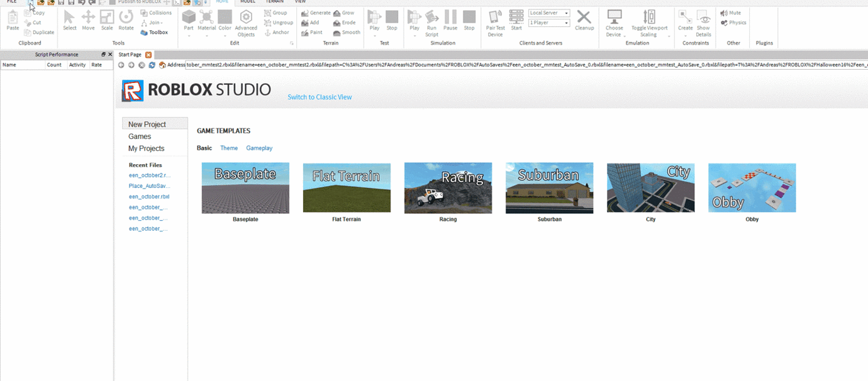Start the local server
Viewport: 868px width, 381px height.
(x=516, y=20)
